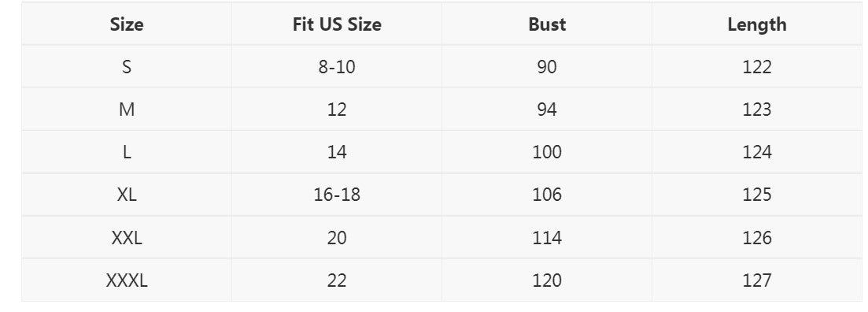Click the 16-18 US size cell
This screenshot has width=868, height=312.
[337, 195]
